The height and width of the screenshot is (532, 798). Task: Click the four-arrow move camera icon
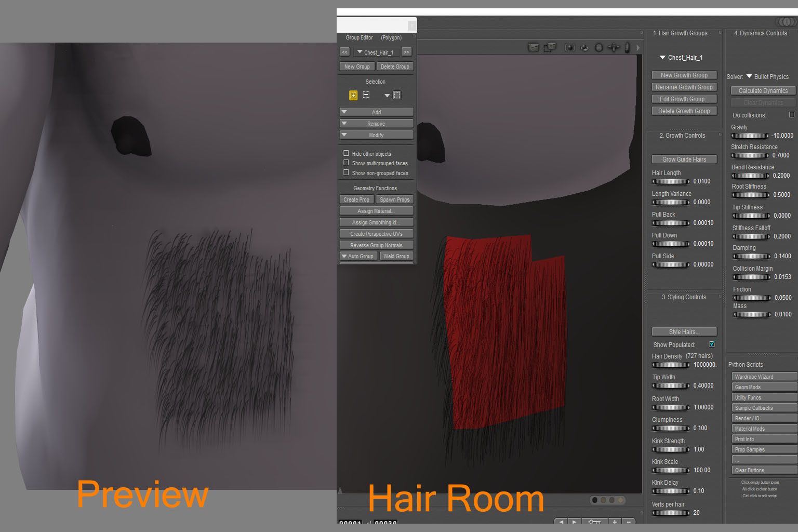point(614,48)
